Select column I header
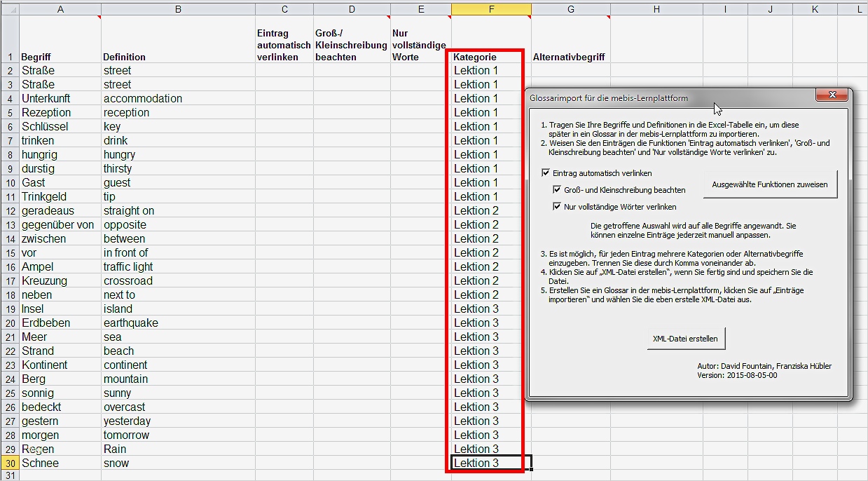868x481 pixels. (725, 9)
